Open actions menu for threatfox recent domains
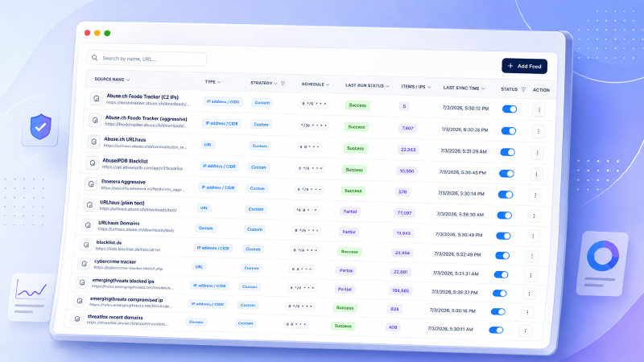 (526, 331)
